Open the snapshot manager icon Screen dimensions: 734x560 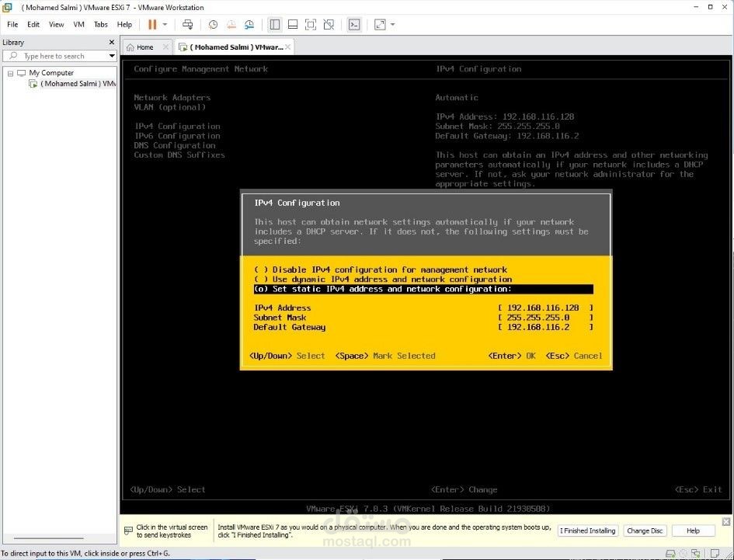coord(249,24)
